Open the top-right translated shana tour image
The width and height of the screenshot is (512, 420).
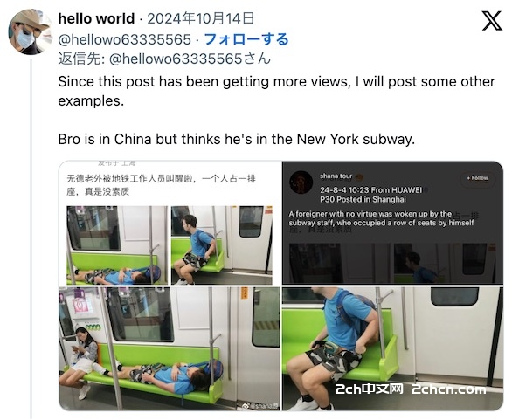(x=392, y=223)
